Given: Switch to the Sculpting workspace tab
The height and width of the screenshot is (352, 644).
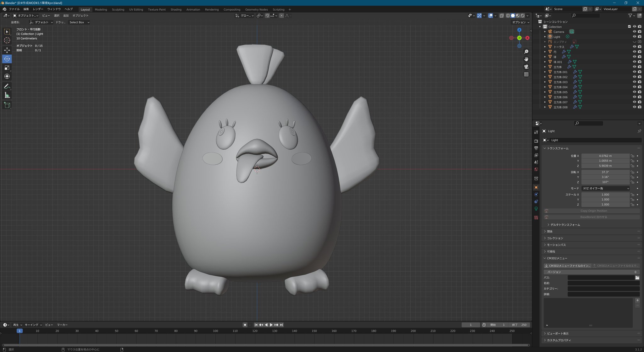Looking at the screenshot, I should coord(118,9).
